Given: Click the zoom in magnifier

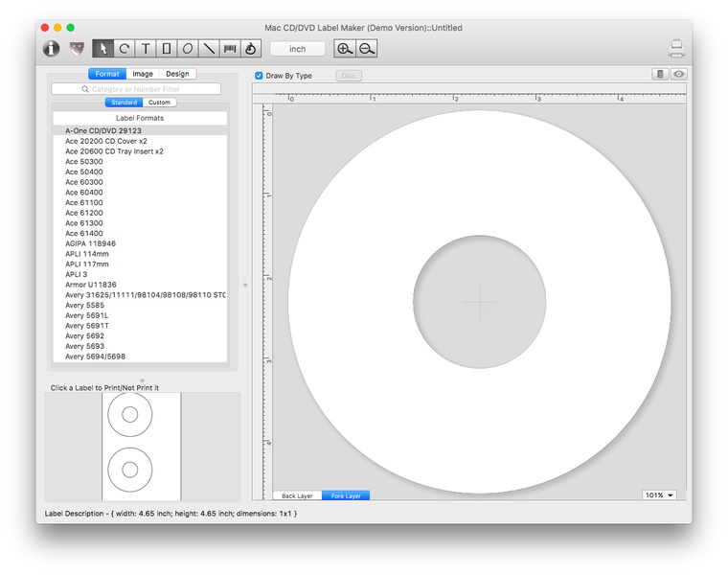Looking at the screenshot, I should point(345,48).
